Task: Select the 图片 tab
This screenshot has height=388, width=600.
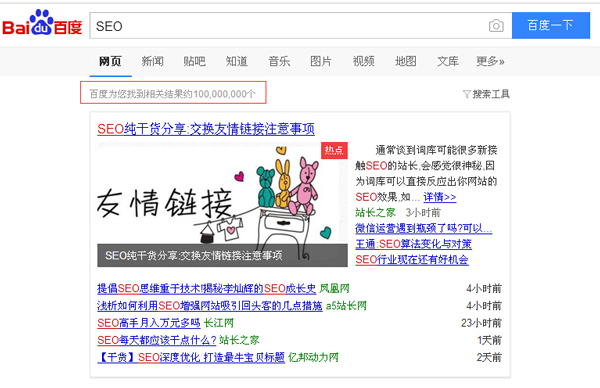Action: click(321, 61)
